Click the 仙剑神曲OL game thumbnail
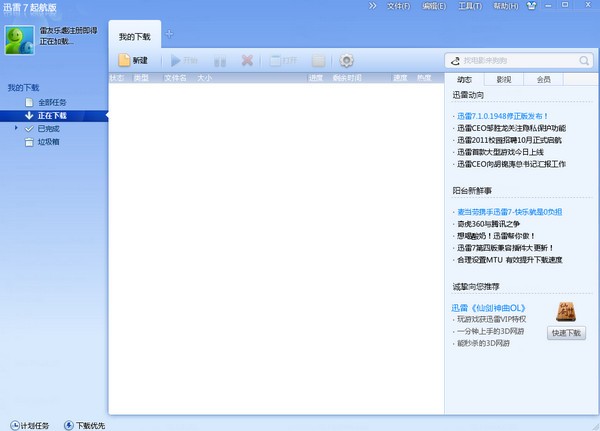This screenshot has height=431, width=600. (x=565, y=311)
